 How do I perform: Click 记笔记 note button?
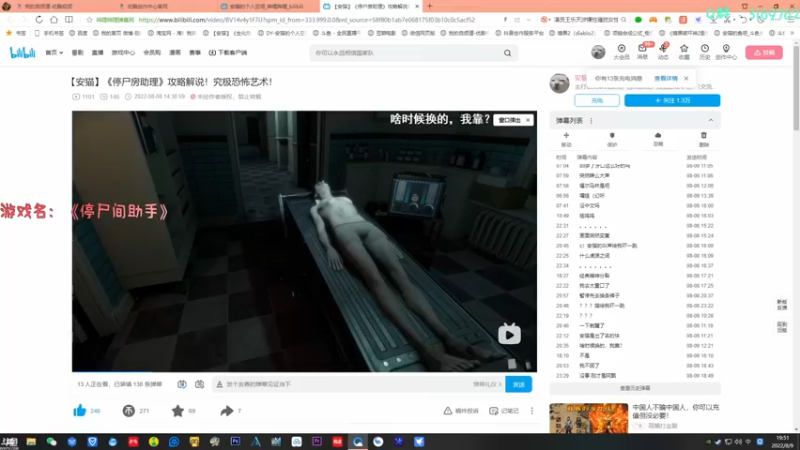click(x=504, y=411)
